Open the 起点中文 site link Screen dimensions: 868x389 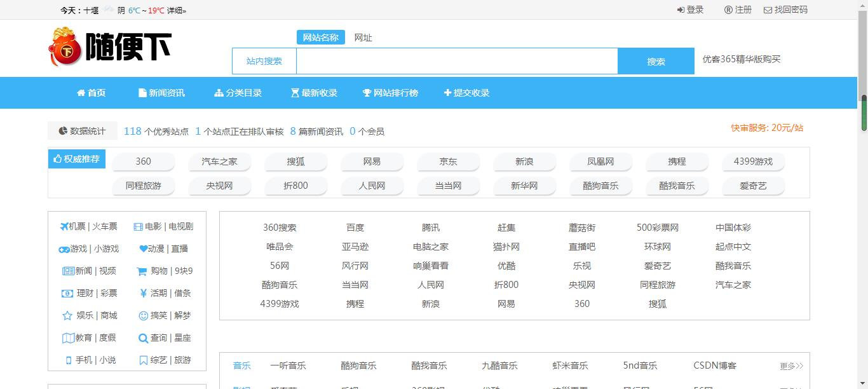tap(733, 247)
